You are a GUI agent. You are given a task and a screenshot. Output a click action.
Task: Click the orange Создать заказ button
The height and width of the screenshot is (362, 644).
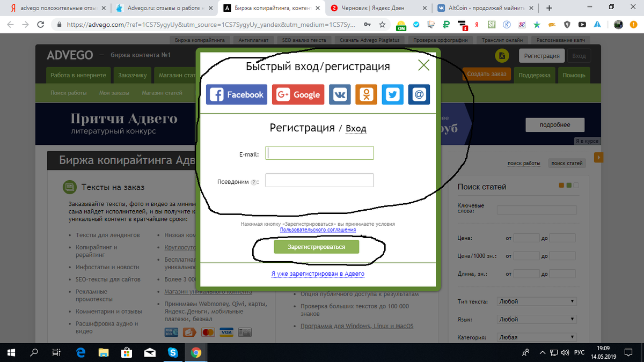click(x=486, y=75)
